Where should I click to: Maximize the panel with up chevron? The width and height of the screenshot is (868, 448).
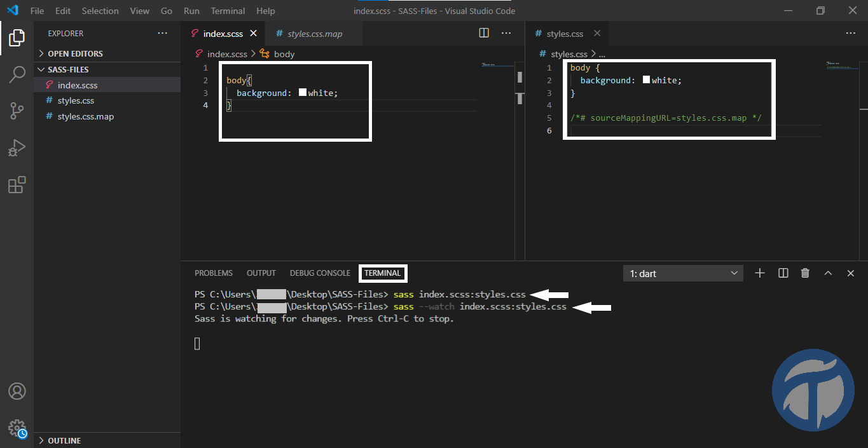coord(828,273)
